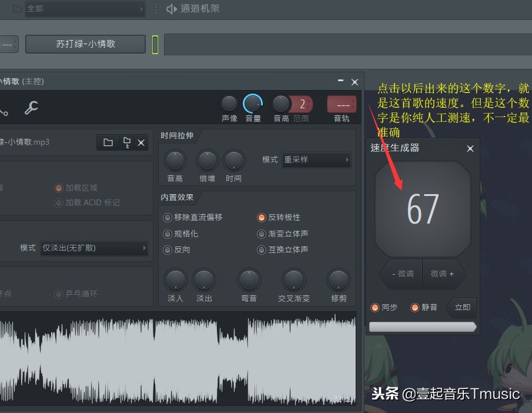Click the red 音轨 track assignment display
Image resolution: width=532 pixels, height=413 pixels.
(x=342, y=104)
